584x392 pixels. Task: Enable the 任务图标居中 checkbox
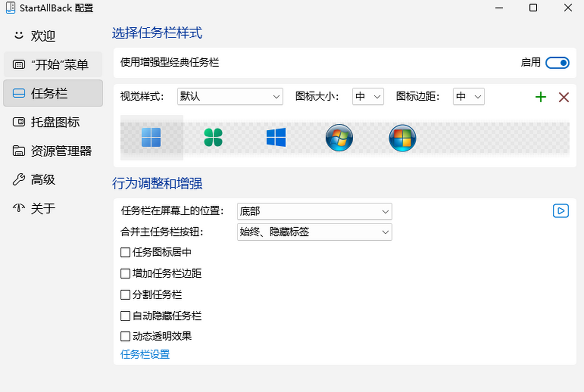(125, 252)
